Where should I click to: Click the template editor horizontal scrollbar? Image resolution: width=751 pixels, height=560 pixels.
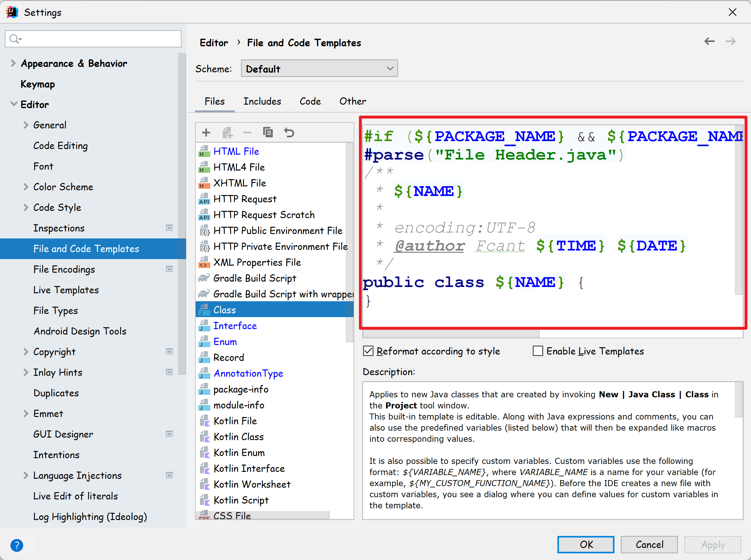coord(451,334)
